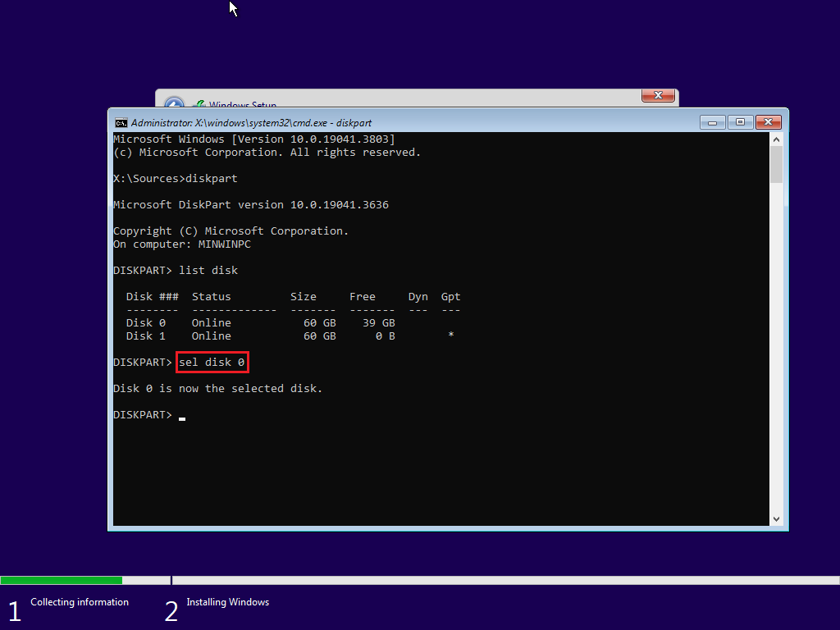This screenshot has width=840, height=630.
Task: Click the '0 B' free space value
Action: tap(386, 336)
